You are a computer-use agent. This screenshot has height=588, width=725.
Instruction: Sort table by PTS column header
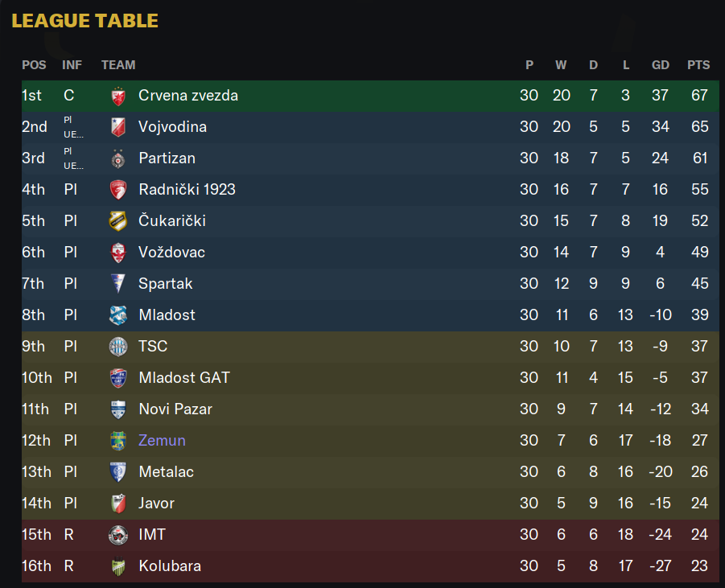pyautogui.click(x=698, y=65)
